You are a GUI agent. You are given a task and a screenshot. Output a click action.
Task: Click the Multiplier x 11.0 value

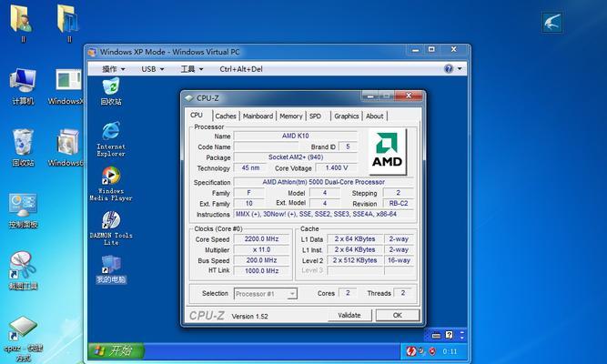(262, 249)
